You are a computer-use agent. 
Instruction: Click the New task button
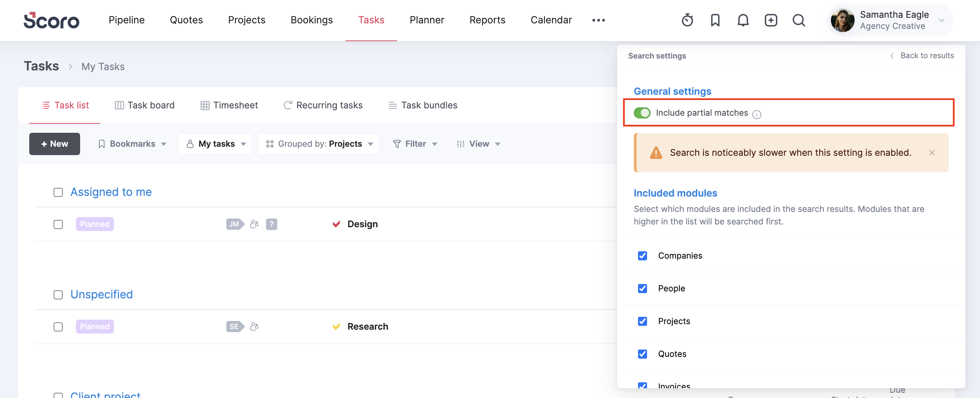(54, 144)
